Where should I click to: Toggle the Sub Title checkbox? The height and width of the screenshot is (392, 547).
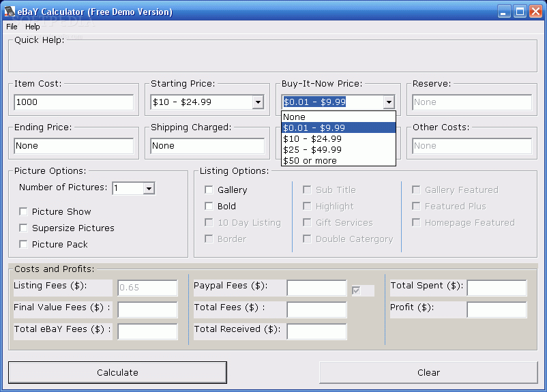click(x=307, y=190)
